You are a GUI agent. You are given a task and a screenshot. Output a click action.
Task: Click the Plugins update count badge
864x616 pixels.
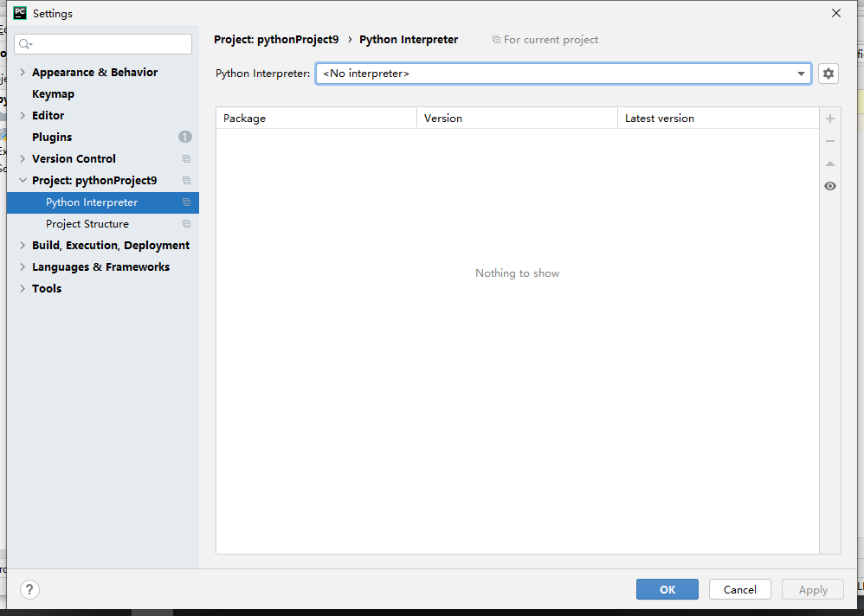click(x=185, y=137)
